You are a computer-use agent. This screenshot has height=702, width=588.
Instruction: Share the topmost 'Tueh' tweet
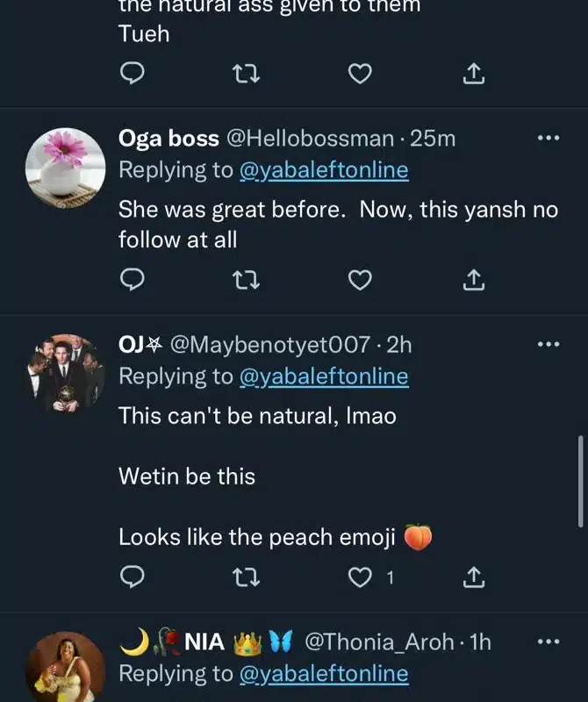473,75
